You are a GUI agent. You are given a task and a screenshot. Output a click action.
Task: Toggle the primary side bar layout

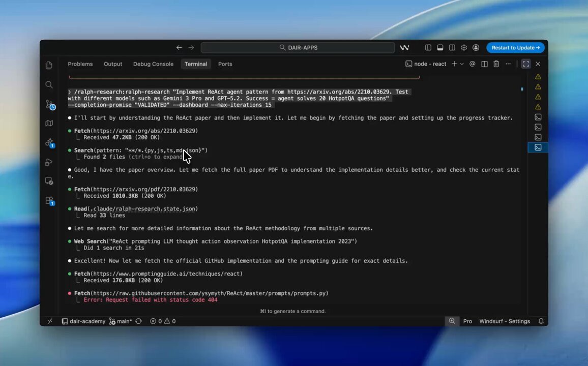pyautogui.click(x=428, y=48)
